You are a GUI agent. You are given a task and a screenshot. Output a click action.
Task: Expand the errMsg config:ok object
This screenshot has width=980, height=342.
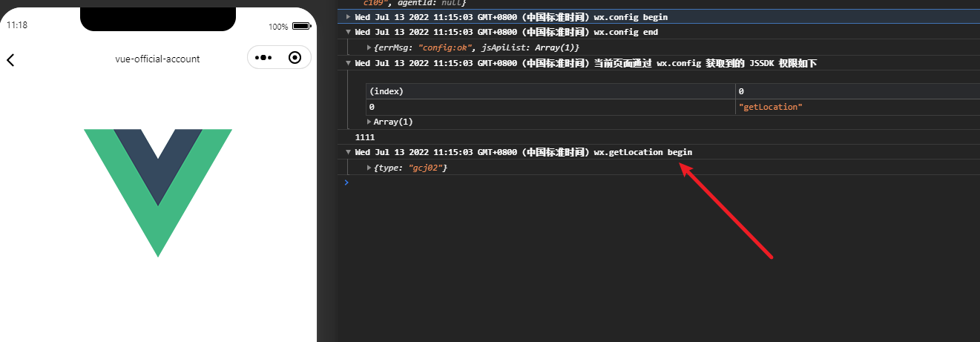pyautogui.click(x=370, y=47)
